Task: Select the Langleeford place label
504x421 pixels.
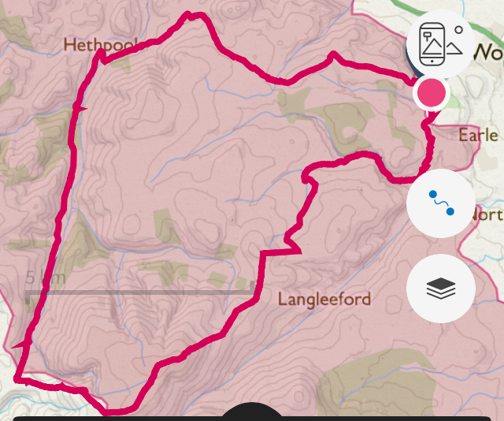Action: click(324, 299)
